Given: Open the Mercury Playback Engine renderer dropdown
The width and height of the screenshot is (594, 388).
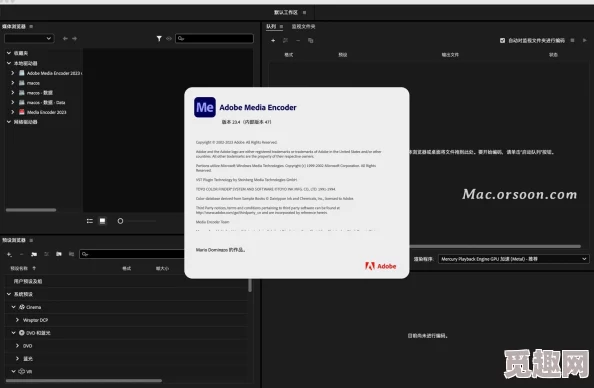Looking at the screenshot, I should [x=514, y=259].
